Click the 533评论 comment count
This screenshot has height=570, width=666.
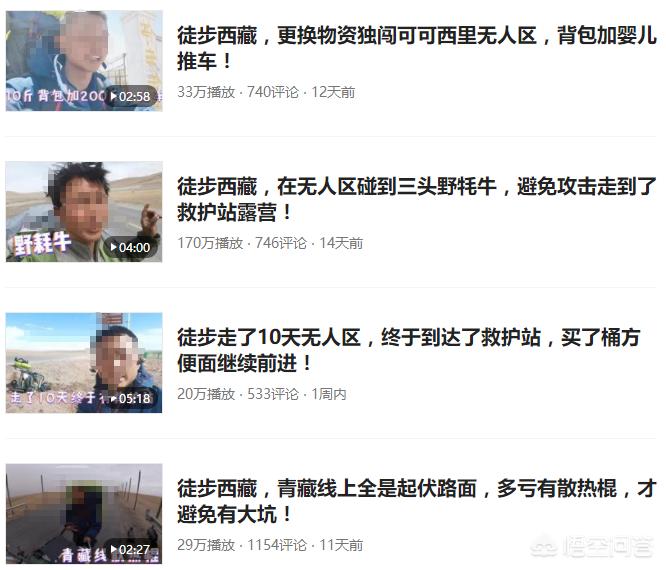click(x=273, y=394)
